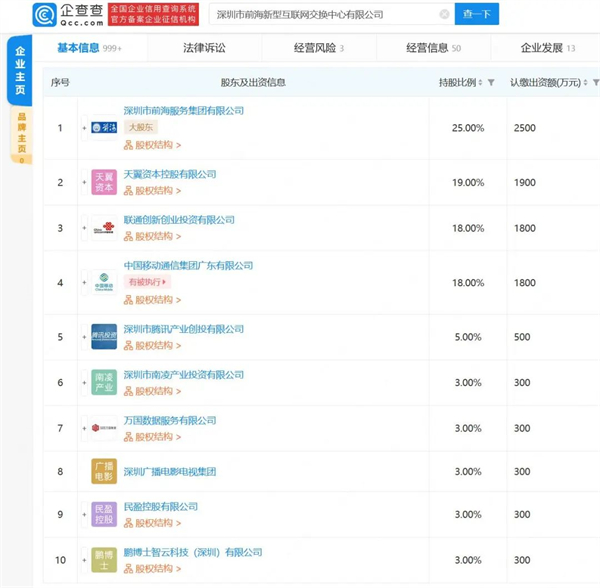This screenshot has height=588, width=600.
Task: Switch to the 基本信息 tab
Action: click(x=89, y=48)
